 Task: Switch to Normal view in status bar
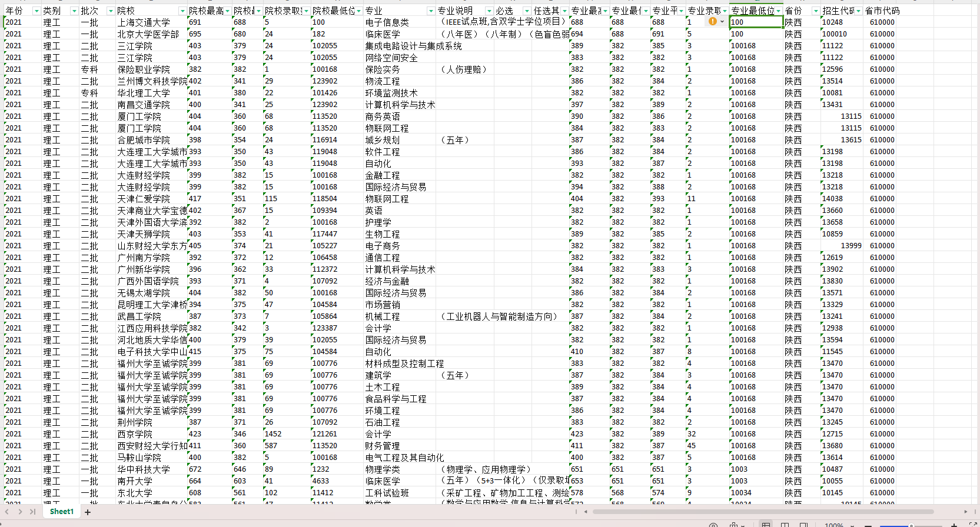click(766, 525)
